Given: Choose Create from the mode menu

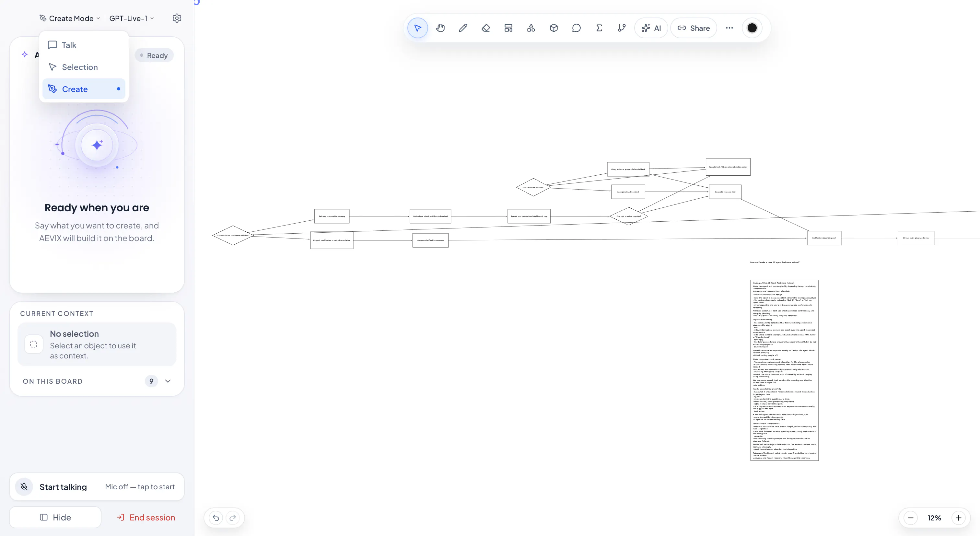Looking at the screenshot, I should pyautogui.click(x=84, y=89).
